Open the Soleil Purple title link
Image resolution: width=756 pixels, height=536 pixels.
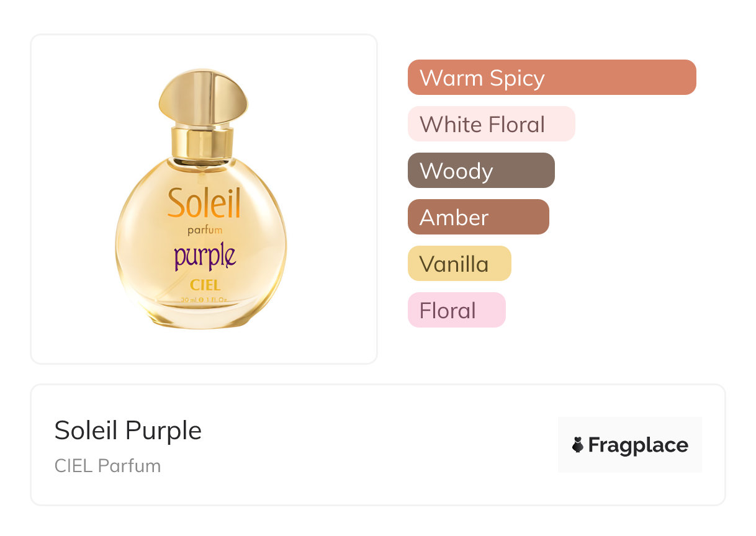pyautogui.click(x=128, y=430)
